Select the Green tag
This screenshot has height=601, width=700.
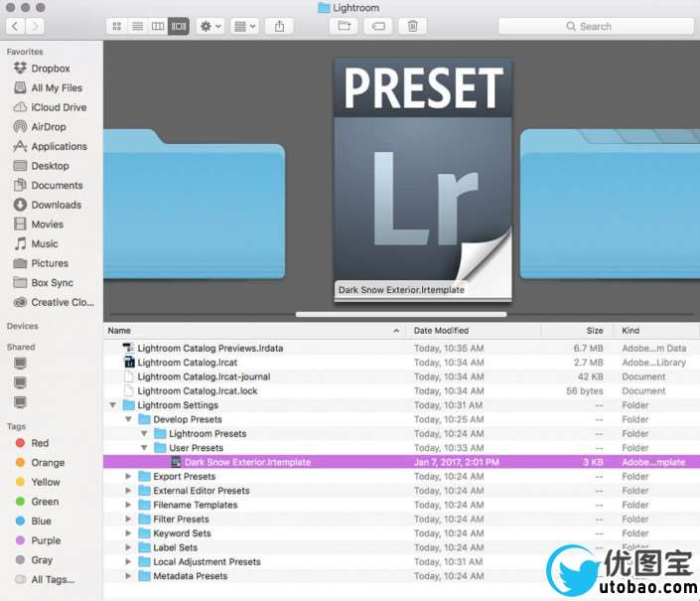coord(45,502)
